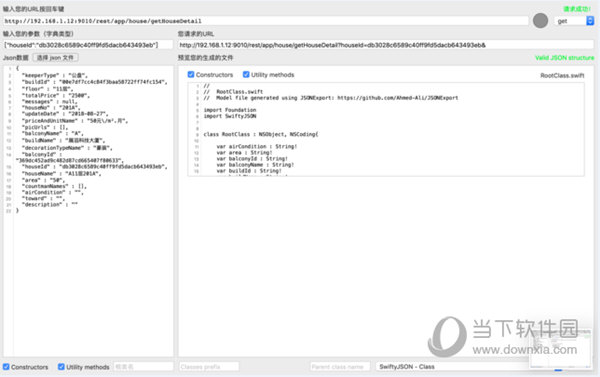
Task: Toggle the Constructors checkbox in the bottom bar
Action: (6, 367)
